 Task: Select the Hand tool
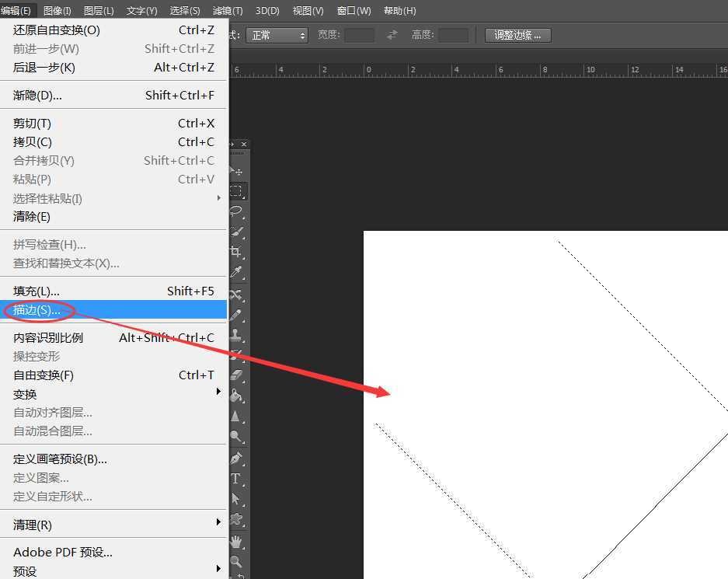click(x=236, y=541)
